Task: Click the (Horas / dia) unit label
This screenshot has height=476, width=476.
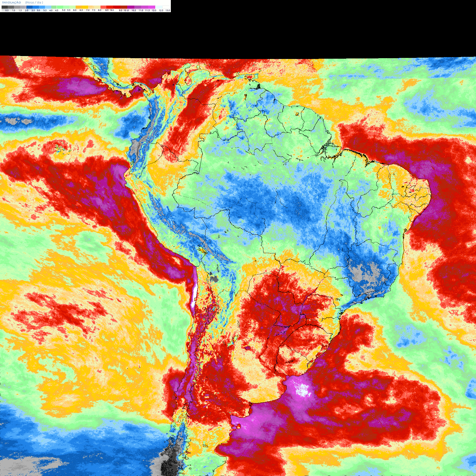Action: point(34,2)
